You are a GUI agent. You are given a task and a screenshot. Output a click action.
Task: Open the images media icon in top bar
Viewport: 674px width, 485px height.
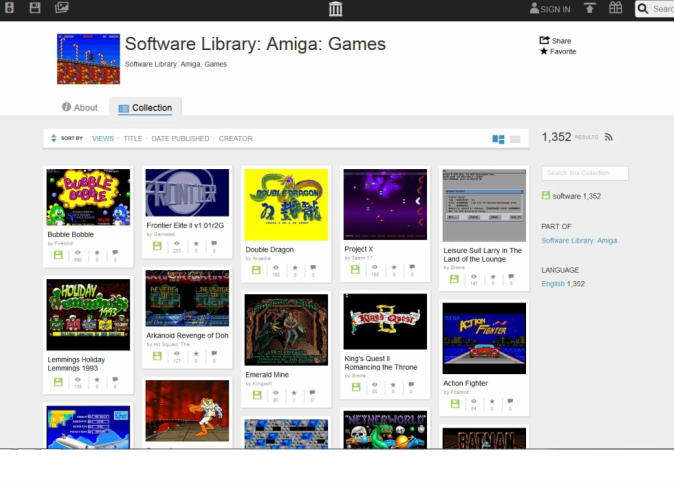tap(62, 8)
